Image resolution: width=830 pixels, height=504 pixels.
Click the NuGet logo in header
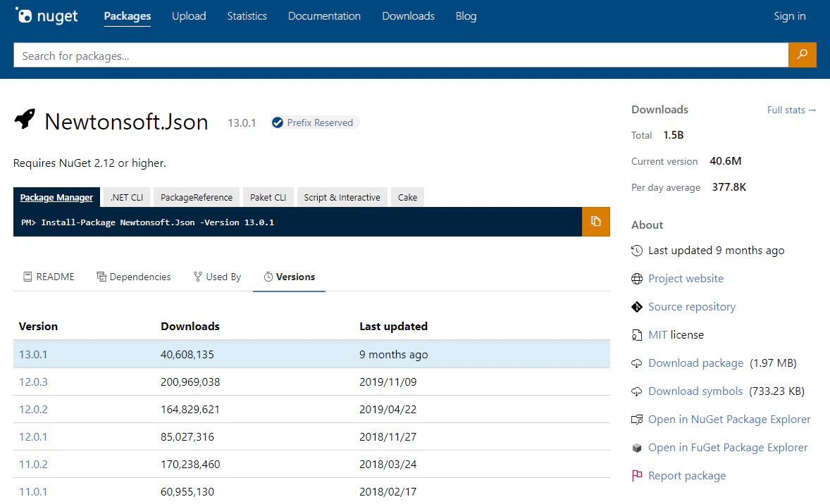[x=47, y=16]
